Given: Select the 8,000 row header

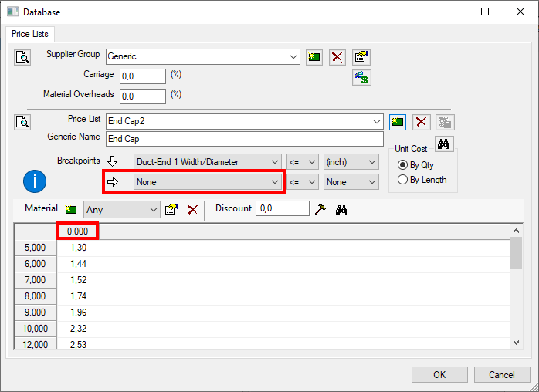Looking at the screenshot, I should coord(36,296).
